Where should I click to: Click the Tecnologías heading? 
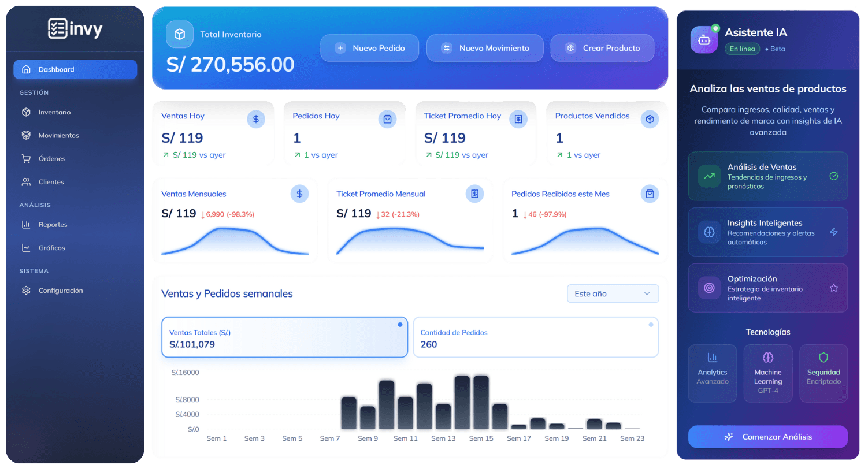tap(768, 332)
